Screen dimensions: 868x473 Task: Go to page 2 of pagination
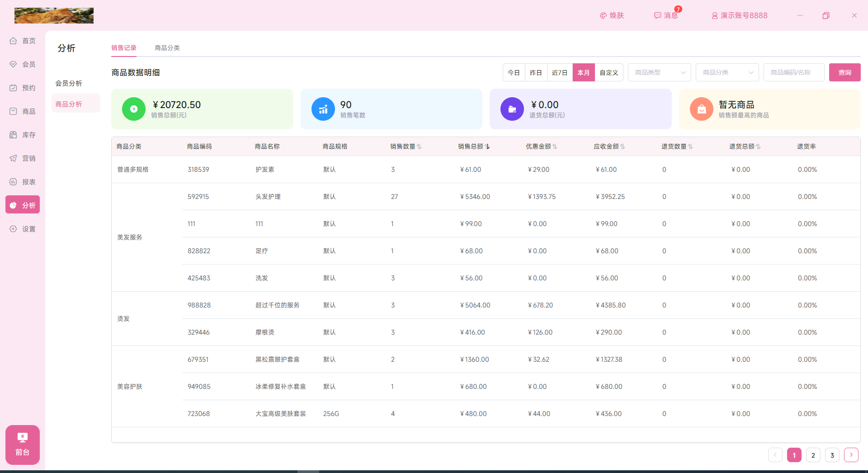813,455
